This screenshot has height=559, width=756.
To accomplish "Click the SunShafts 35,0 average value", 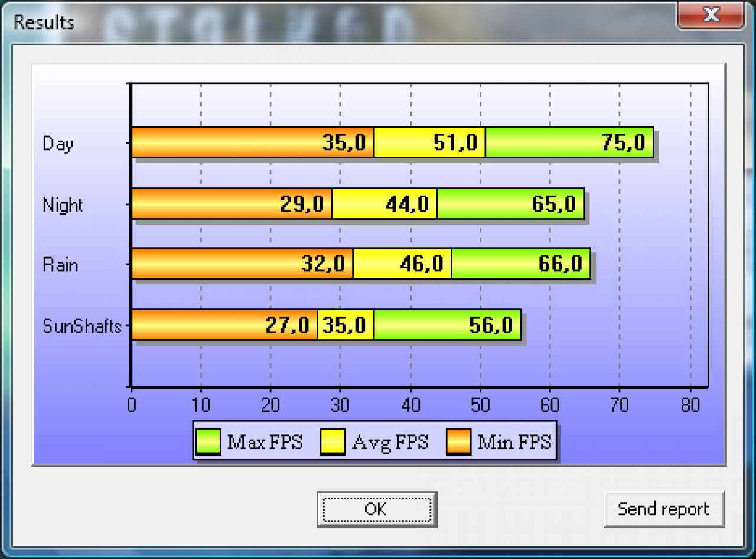I will tap(344, 324).
